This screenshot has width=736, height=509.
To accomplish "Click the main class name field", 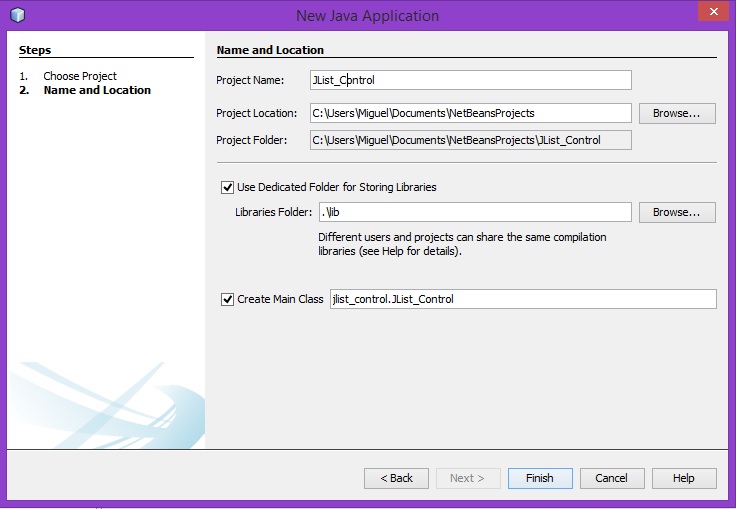I will click(522, 299).
